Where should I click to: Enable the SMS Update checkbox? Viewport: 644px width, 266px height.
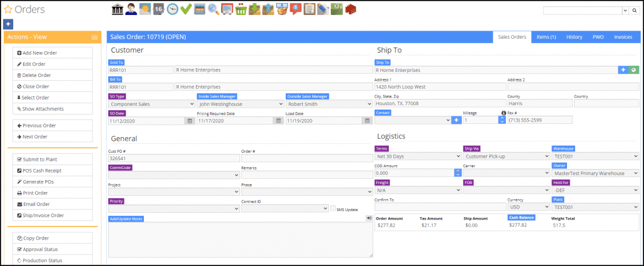click(x=333, y=208)
